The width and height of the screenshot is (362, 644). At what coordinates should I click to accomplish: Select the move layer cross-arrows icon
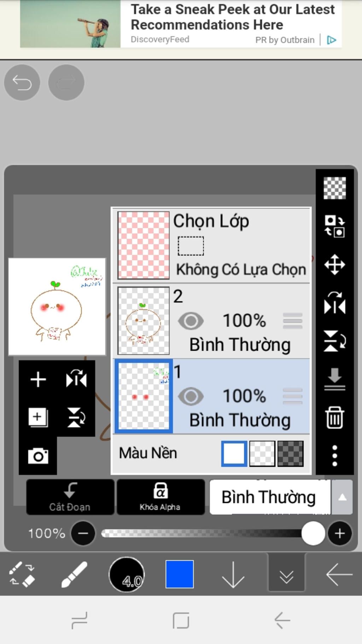pyautogui.click(x=334, y=264)
